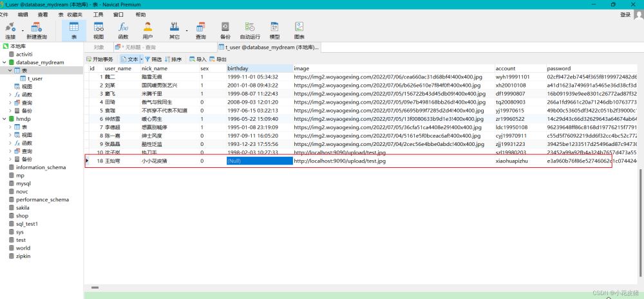Select the 表 table toolbar button

tap(74, 31)
